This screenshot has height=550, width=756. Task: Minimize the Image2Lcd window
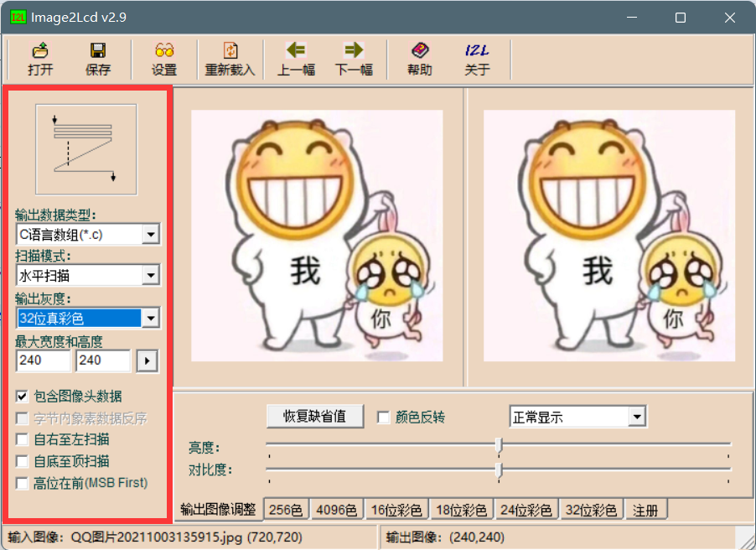click(x=632, y=18)
